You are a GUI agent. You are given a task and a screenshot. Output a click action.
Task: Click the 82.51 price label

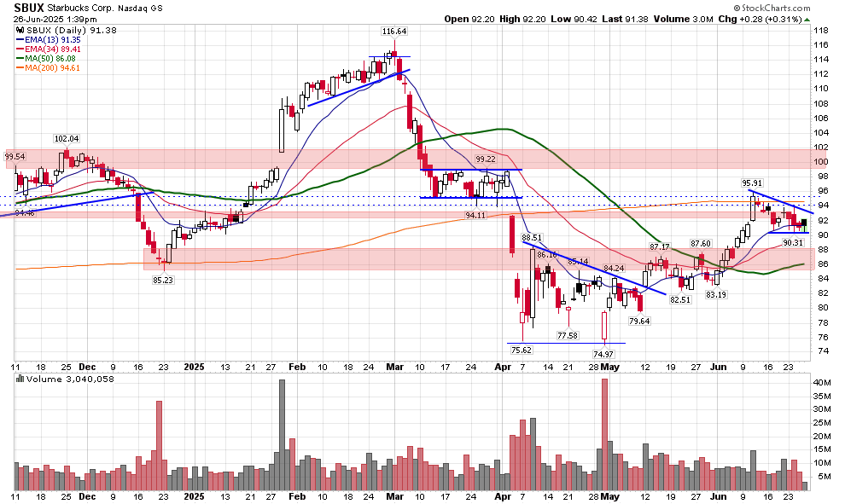click(680, 300)
